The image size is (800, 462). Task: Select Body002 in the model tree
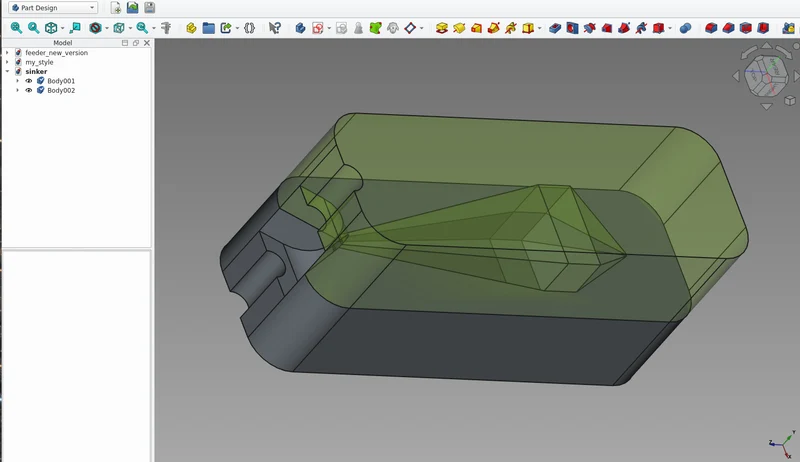[x=61, y=90]
